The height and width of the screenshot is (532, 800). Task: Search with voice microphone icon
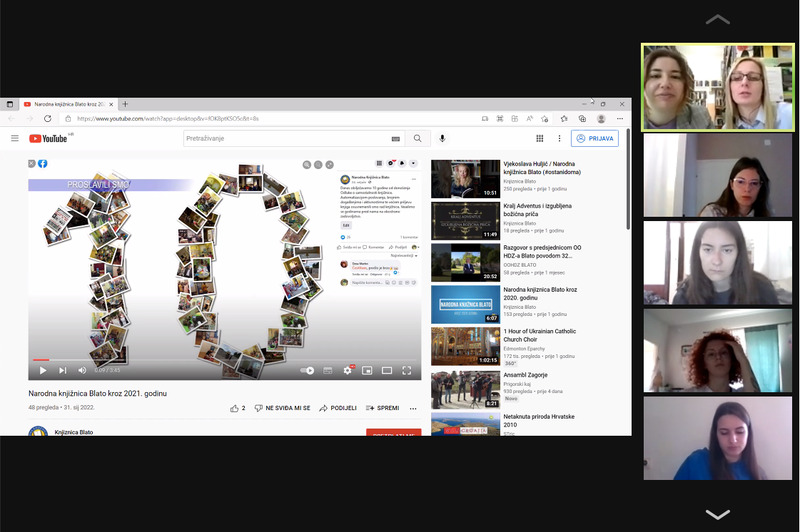[x=442, y=138]
